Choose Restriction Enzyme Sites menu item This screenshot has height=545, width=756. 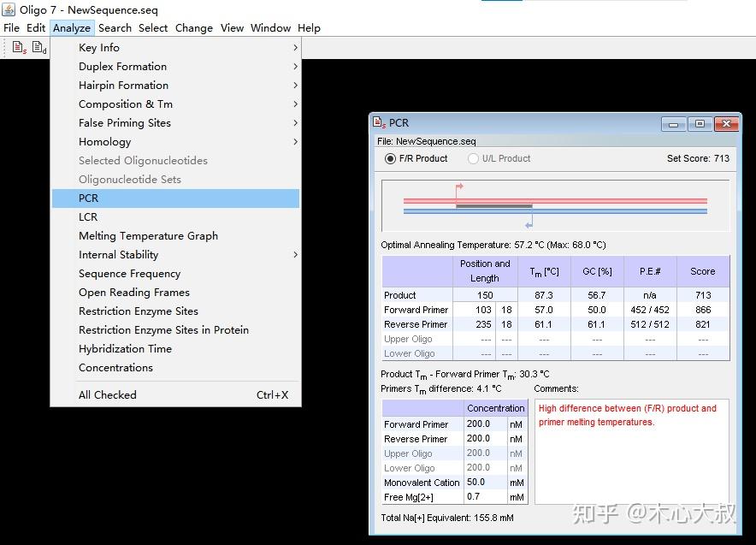tap(175, 311)
